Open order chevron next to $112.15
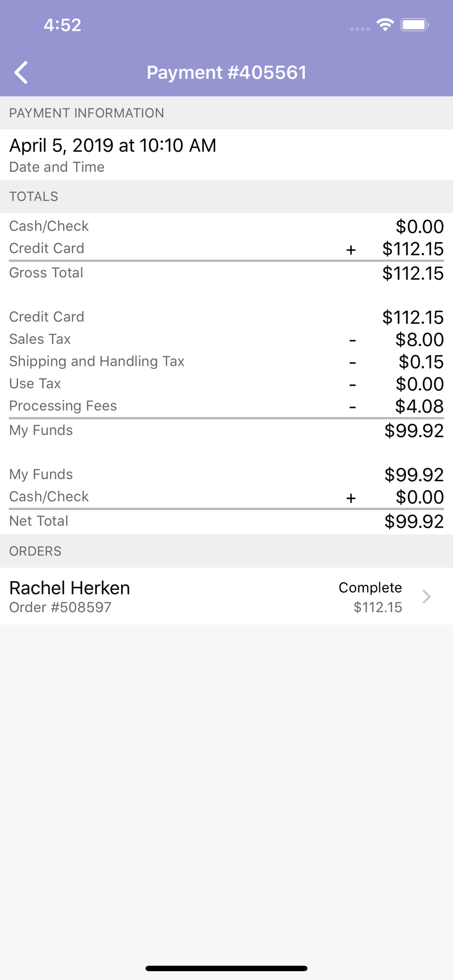 427,596
